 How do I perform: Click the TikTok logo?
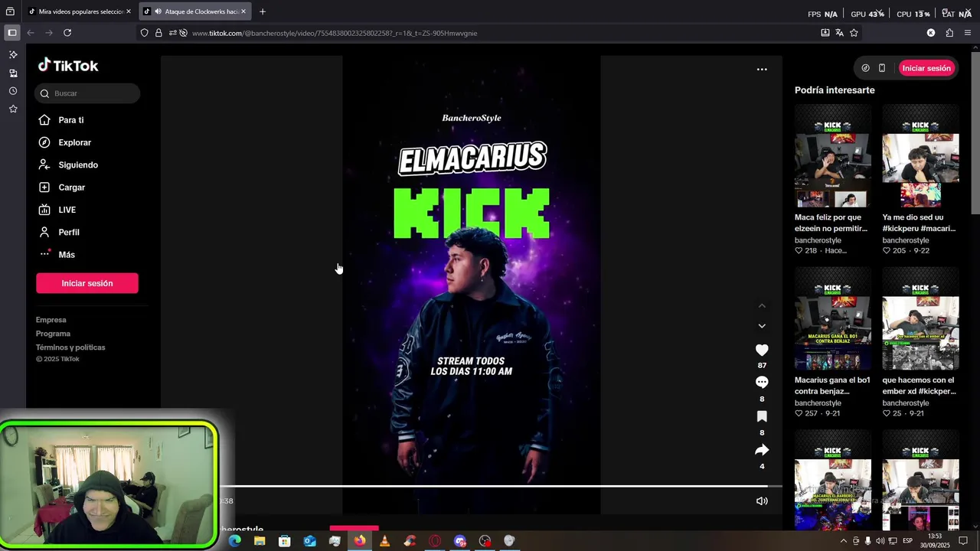tap(68, 66)
